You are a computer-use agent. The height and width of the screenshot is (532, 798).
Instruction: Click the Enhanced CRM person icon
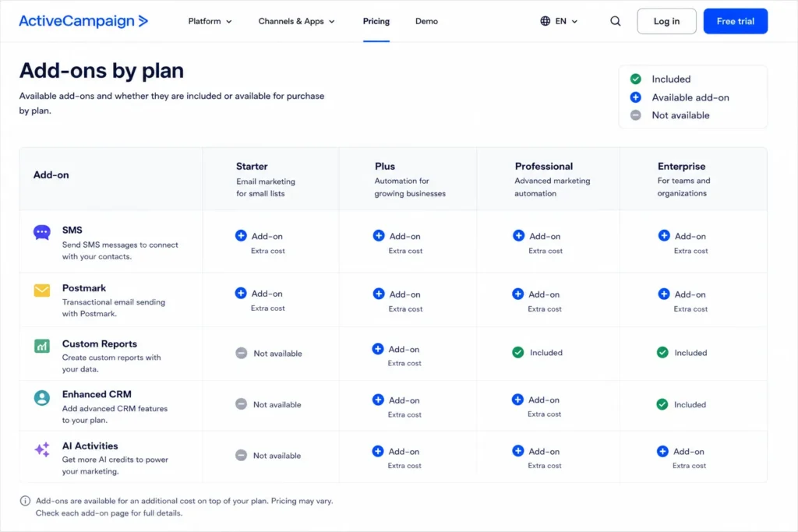[x=42, y=397]
